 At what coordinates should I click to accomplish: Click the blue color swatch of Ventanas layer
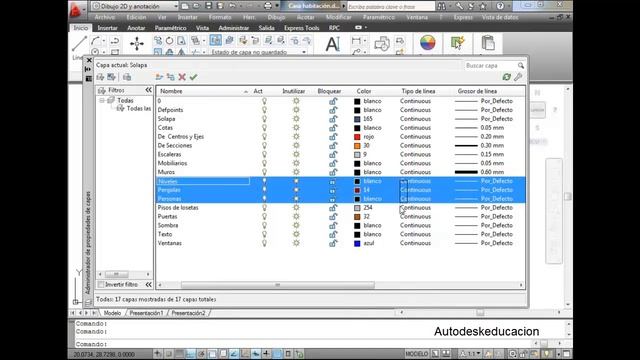coord(357,243)
